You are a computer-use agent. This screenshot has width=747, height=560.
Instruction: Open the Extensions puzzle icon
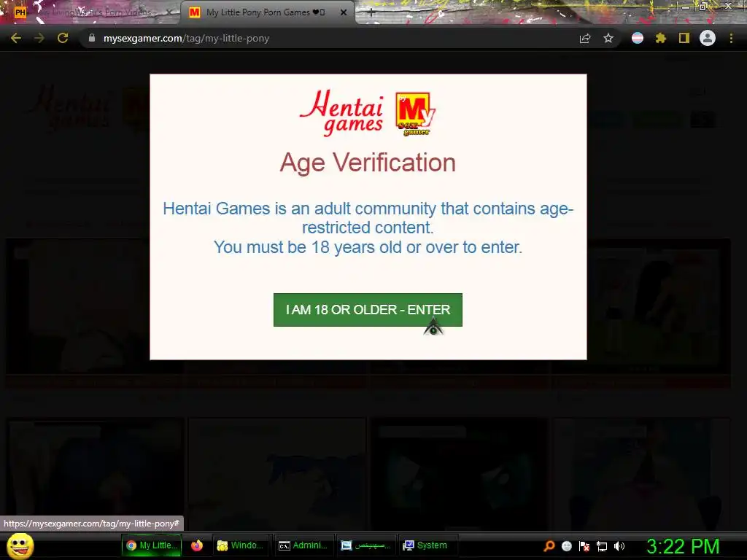pos(661,38)
